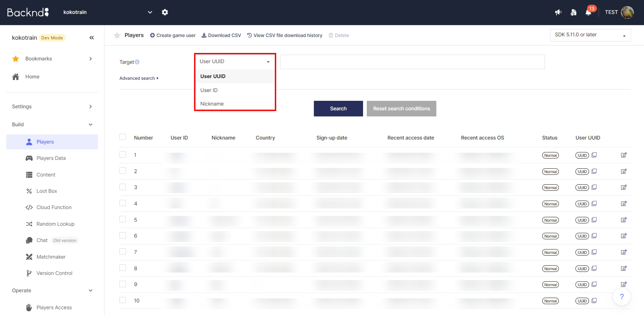
Task: Click the Search button
Action: (338, 109)
